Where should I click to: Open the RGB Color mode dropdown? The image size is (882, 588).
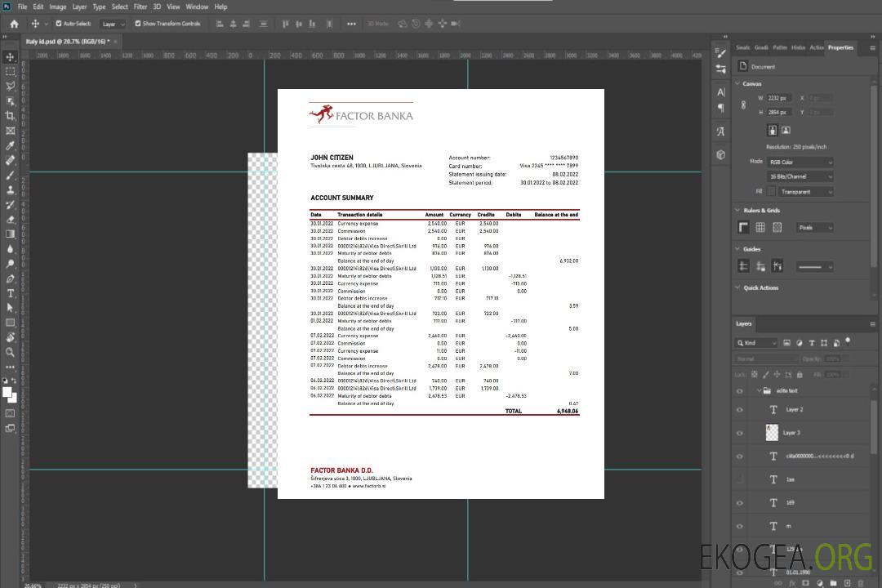pyautogui.click(x=800, y=163)
